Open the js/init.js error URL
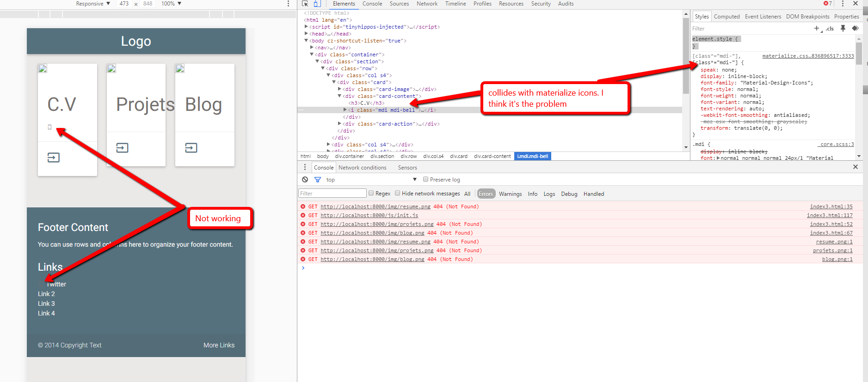 369,215
